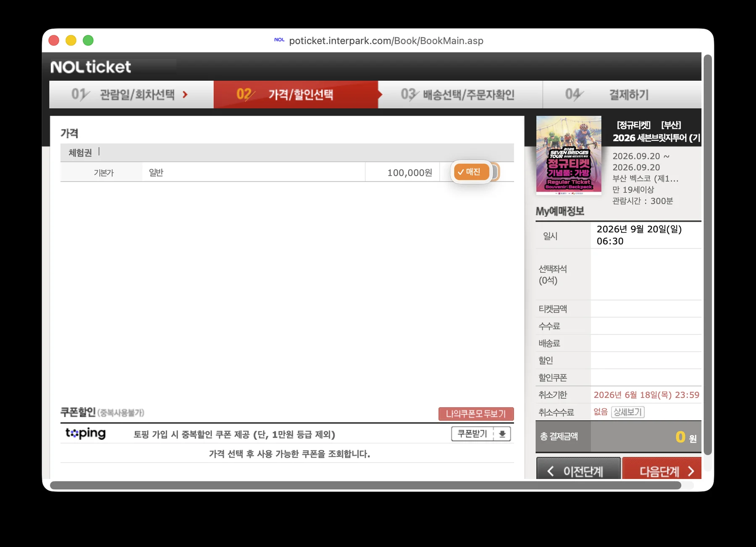Jump to the 04 결제하기 step
756x547 pixels.
pyautogui.click(x=622, y=95)
